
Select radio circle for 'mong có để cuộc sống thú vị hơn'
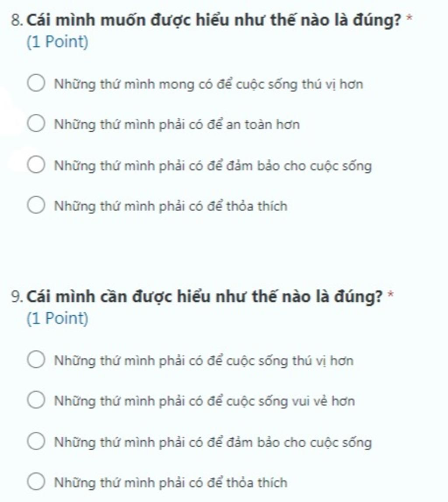coord(36,83)
